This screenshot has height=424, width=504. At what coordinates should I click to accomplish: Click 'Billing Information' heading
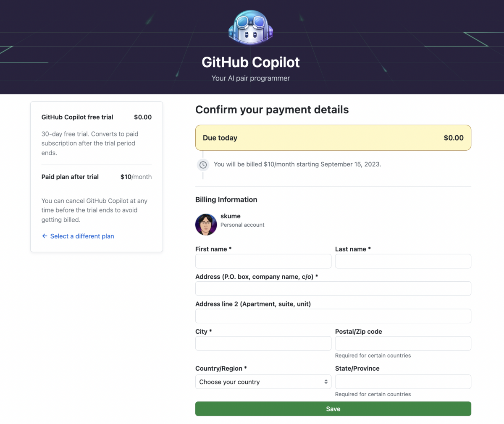click(x=226, y=200)
